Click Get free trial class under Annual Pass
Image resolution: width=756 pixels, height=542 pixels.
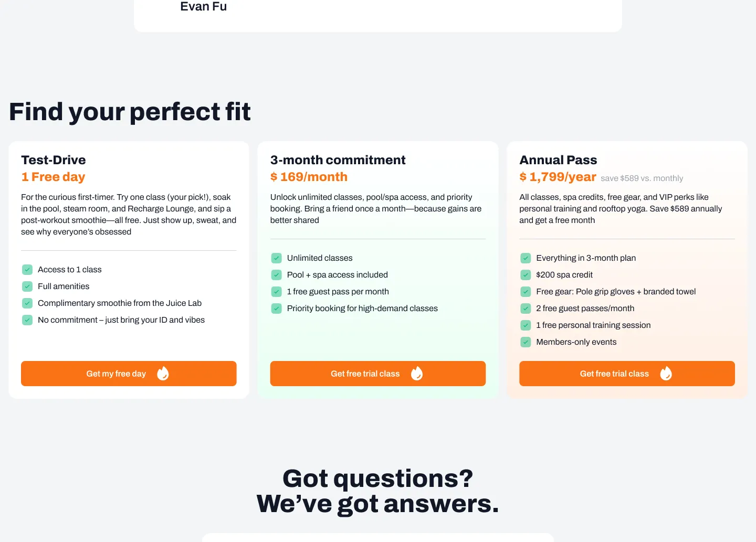[614, 374]
